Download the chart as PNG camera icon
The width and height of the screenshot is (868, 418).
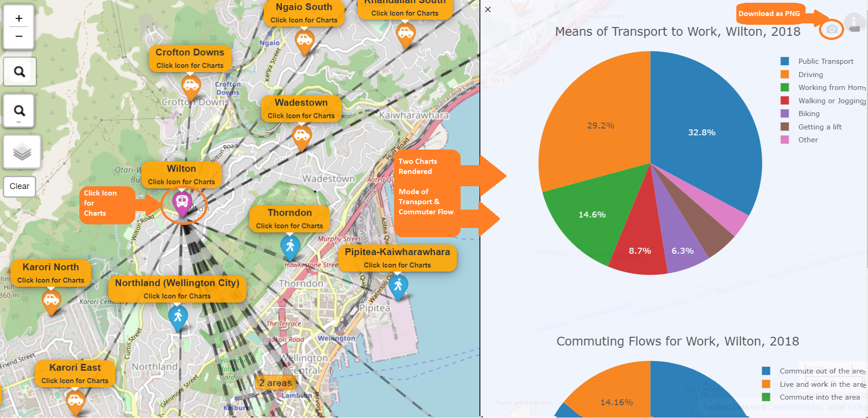pyautogui.click(x=832, y=29)
